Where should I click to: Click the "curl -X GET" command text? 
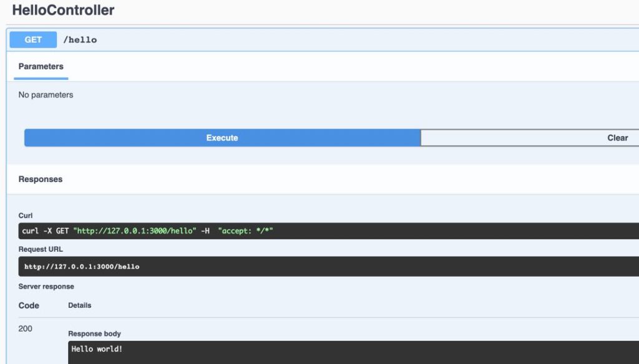[x=45, y=231]
